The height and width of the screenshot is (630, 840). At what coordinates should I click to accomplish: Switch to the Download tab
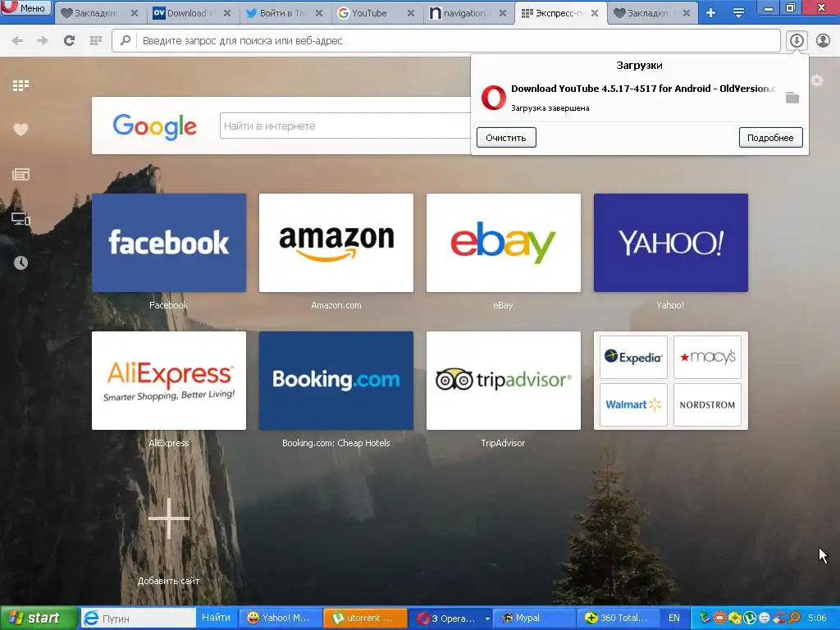[x=183, y=13]
